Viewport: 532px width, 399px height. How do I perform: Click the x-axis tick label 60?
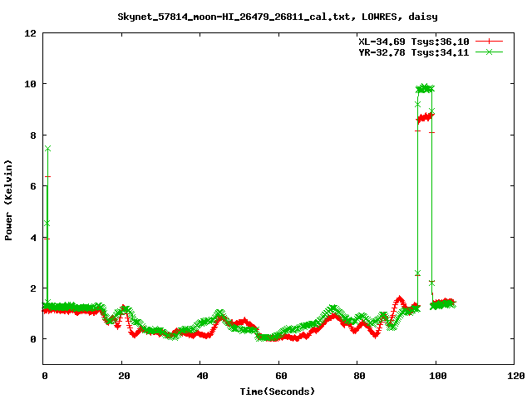[x=281, y=376]
